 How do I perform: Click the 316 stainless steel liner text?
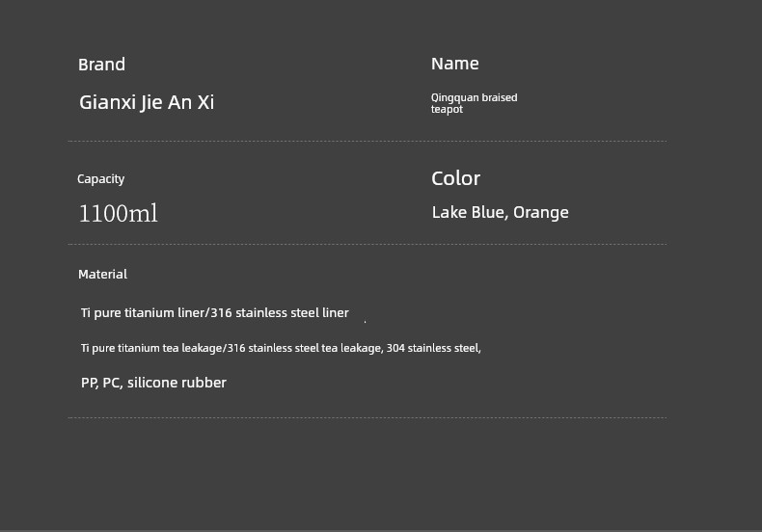(280, 312)
